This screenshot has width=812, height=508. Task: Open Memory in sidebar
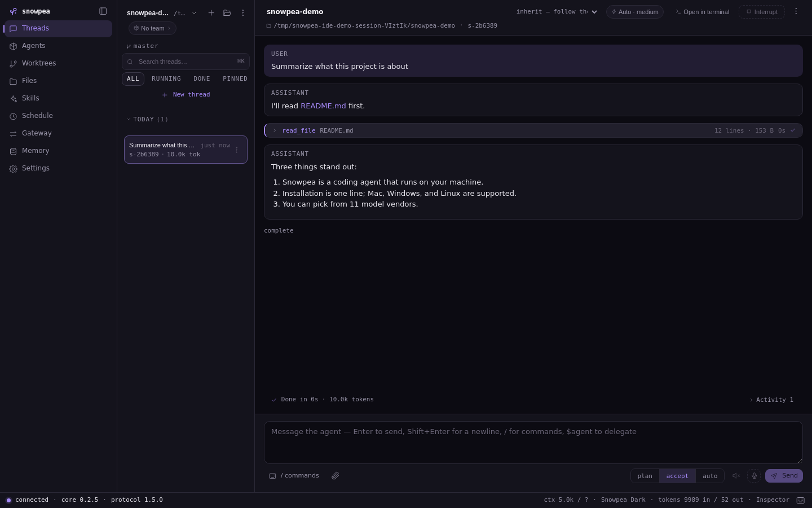[58, 151]
